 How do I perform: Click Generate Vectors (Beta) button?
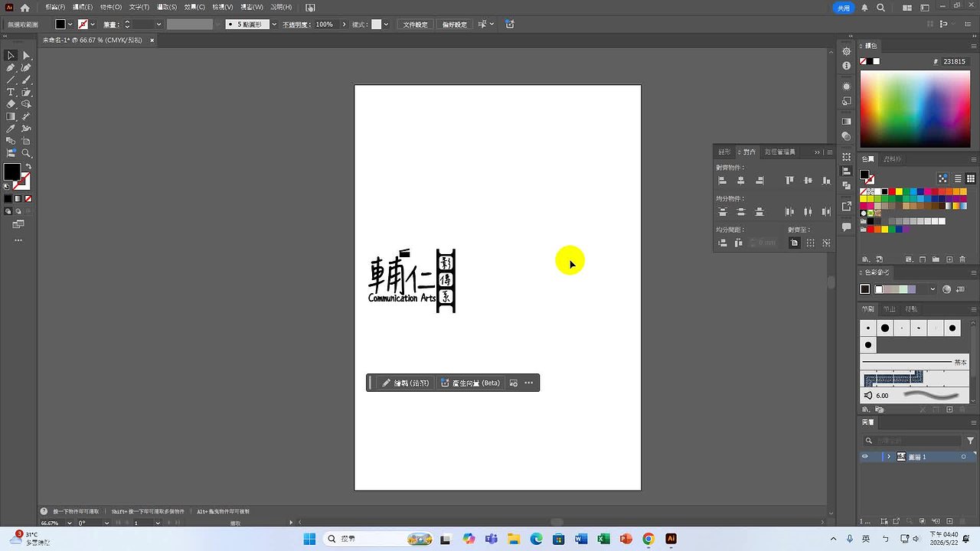coord(471,383)
